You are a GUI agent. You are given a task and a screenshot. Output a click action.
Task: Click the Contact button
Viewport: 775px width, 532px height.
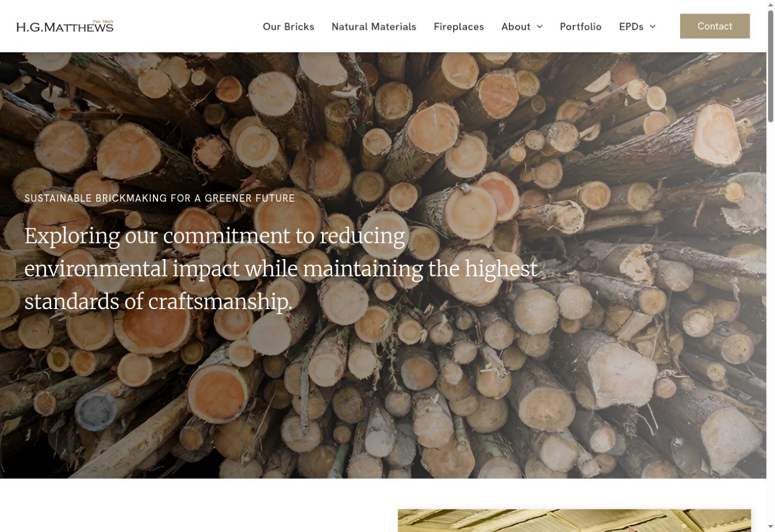pos(715,26)
